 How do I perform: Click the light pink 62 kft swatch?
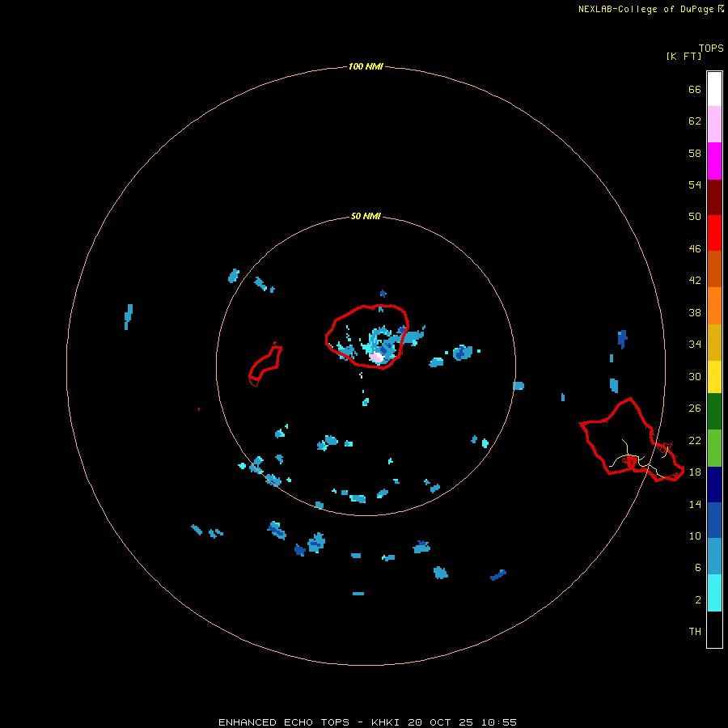(x=714, y=124)
